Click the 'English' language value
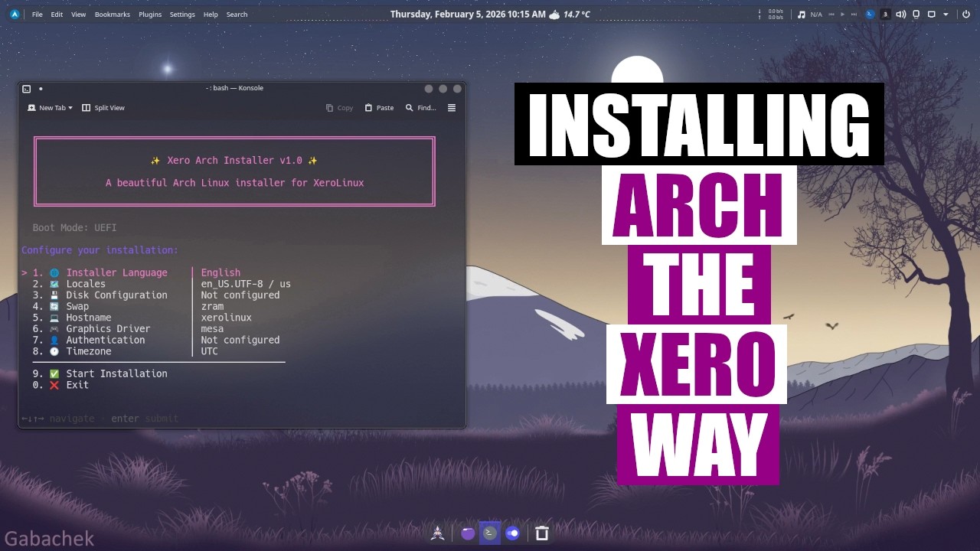 [220, 272]
